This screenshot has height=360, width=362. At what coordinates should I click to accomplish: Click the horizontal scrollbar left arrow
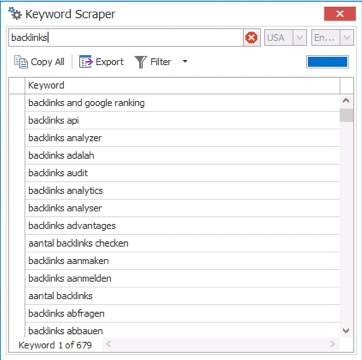(108, 344)
